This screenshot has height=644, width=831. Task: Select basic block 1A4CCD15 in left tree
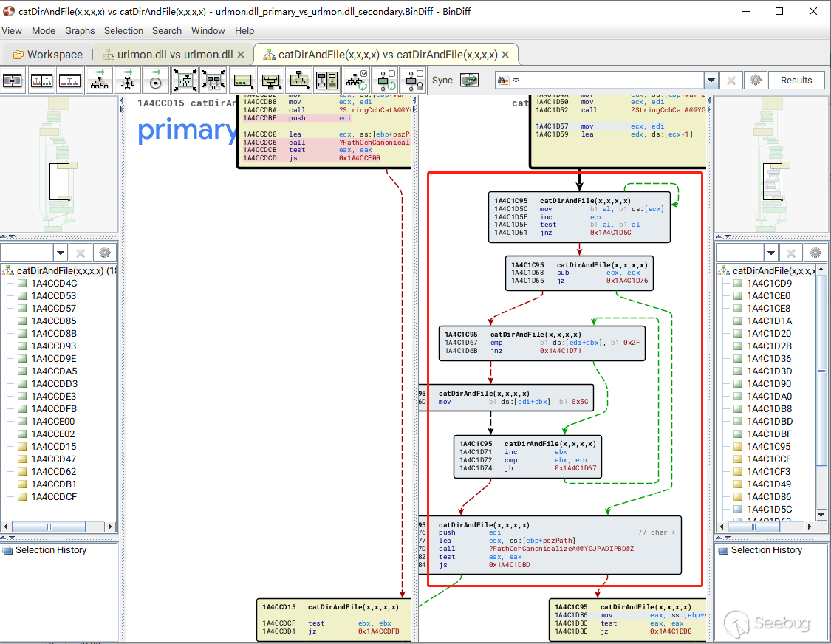53,447
